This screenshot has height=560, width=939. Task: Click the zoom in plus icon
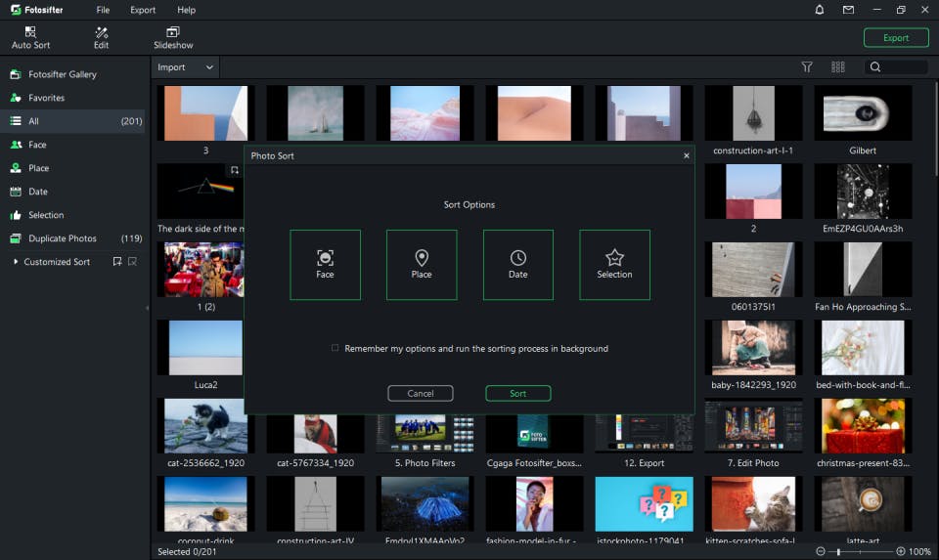(900, 551)
